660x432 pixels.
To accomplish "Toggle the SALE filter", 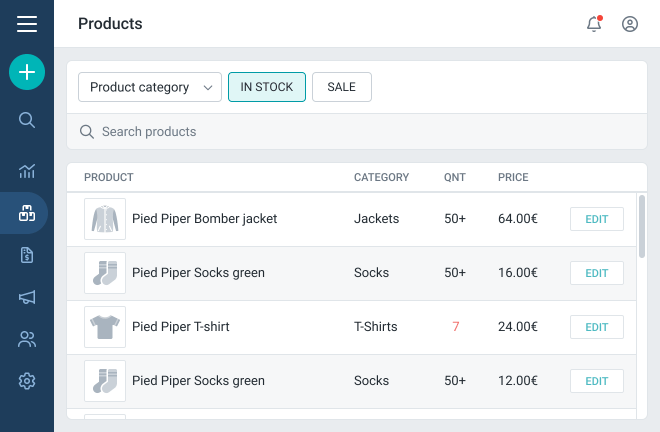I will click(x=342, y=87).
